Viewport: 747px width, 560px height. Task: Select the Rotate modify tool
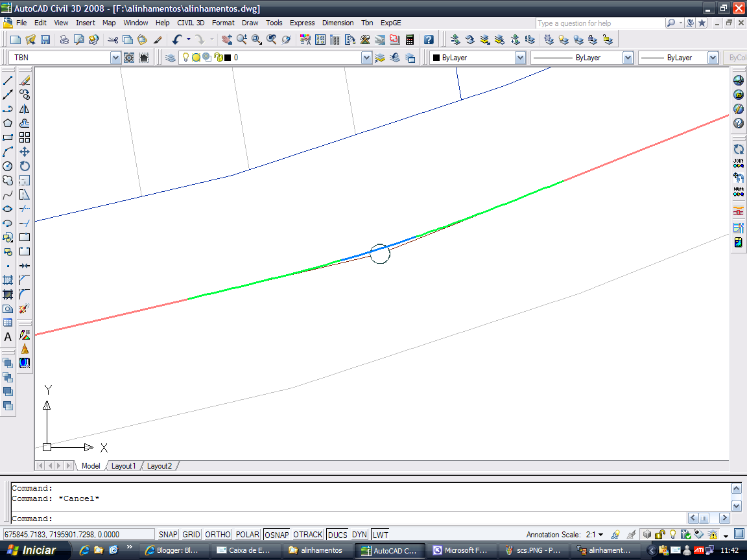point(25,166)
